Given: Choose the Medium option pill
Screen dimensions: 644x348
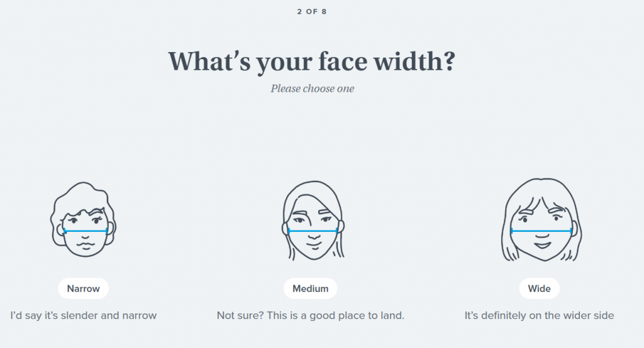Looking at the screenshot, I should coord(311,288).
